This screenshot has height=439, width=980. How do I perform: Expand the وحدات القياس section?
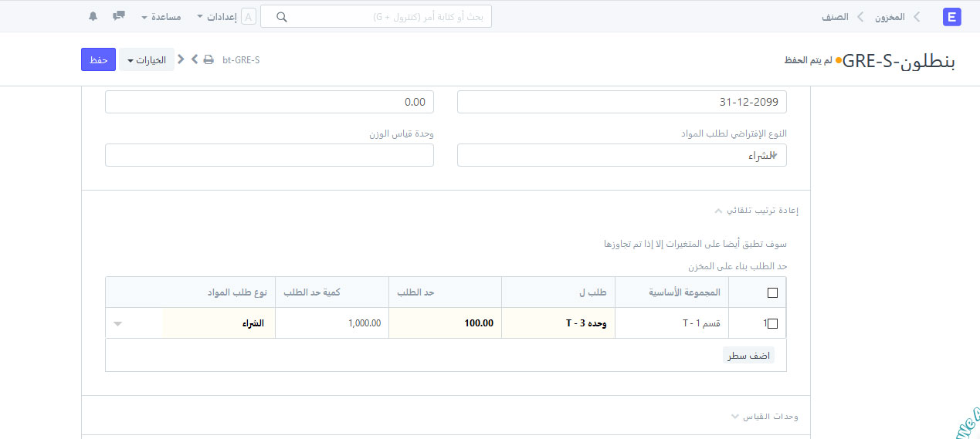pyautogui.click(x=765, y=417)
